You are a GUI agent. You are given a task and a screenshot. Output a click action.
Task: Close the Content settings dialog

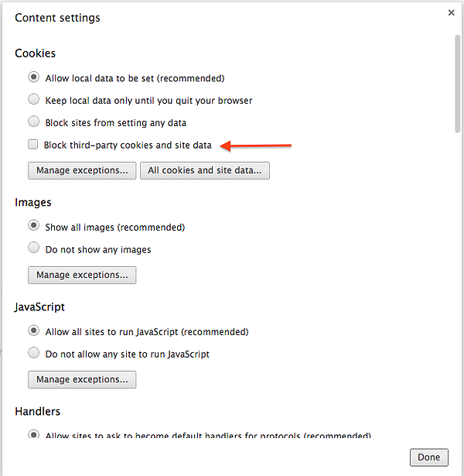click(x=451, y=12)
